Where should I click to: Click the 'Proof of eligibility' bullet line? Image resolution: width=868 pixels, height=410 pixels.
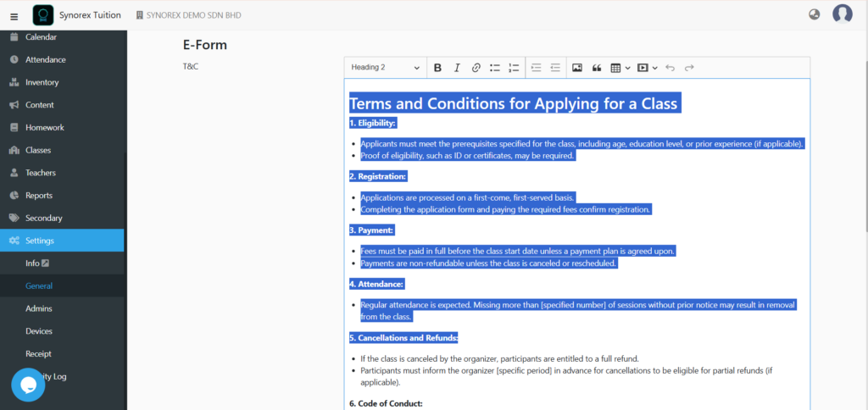[468, 156]
